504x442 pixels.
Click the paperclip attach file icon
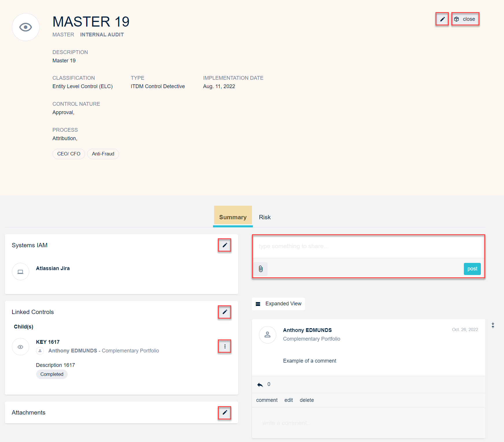click(x=261, y=269)
